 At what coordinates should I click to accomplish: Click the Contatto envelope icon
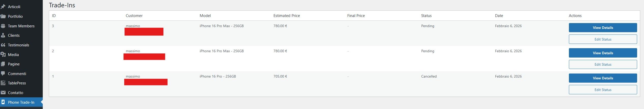click(x=3, y=93)
